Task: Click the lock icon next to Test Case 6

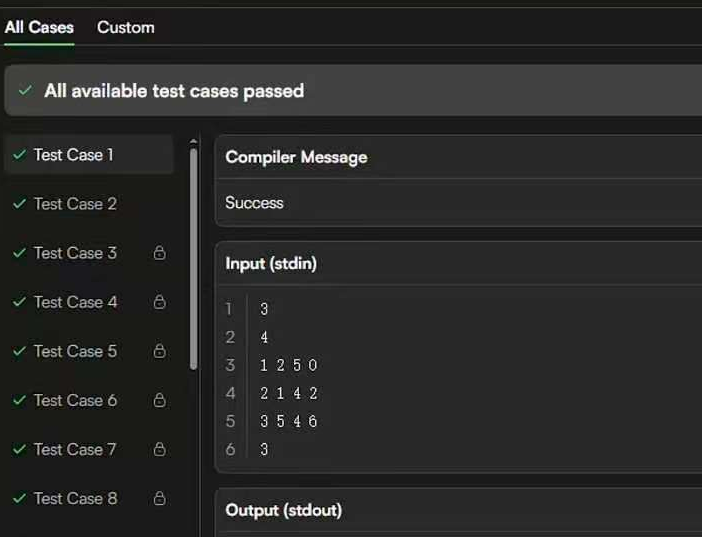Action: click(159, 400)
